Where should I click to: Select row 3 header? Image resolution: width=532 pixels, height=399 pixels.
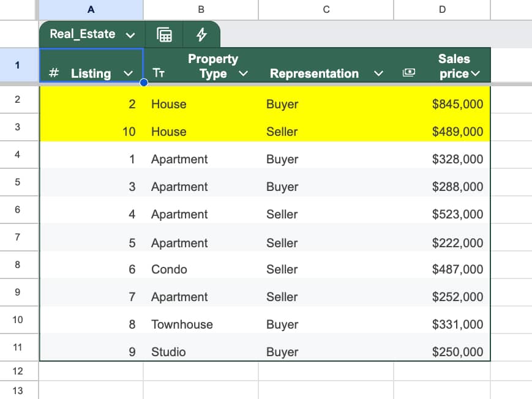click(x=18, y=127)
